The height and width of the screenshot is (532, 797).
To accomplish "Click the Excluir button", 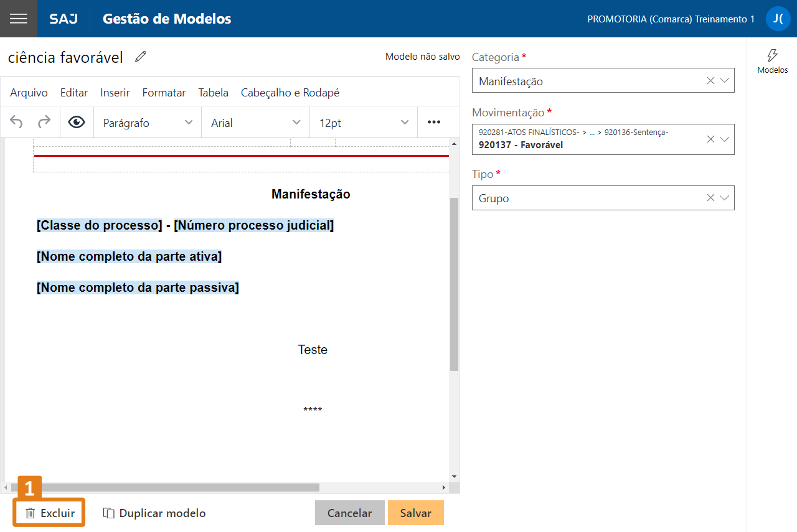I will 50,513.
